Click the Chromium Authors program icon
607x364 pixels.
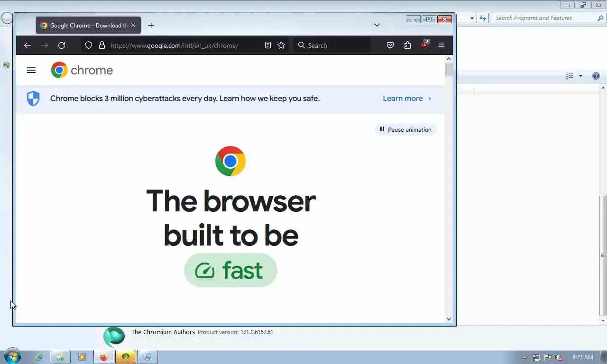pos(114,337)
